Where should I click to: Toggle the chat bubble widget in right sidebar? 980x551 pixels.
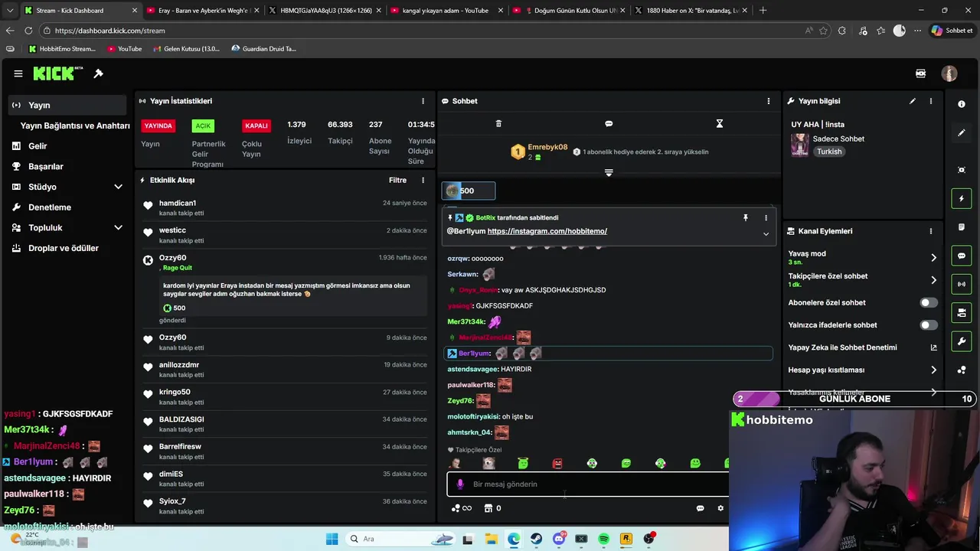pyautogui.click(x=962, y=256)
